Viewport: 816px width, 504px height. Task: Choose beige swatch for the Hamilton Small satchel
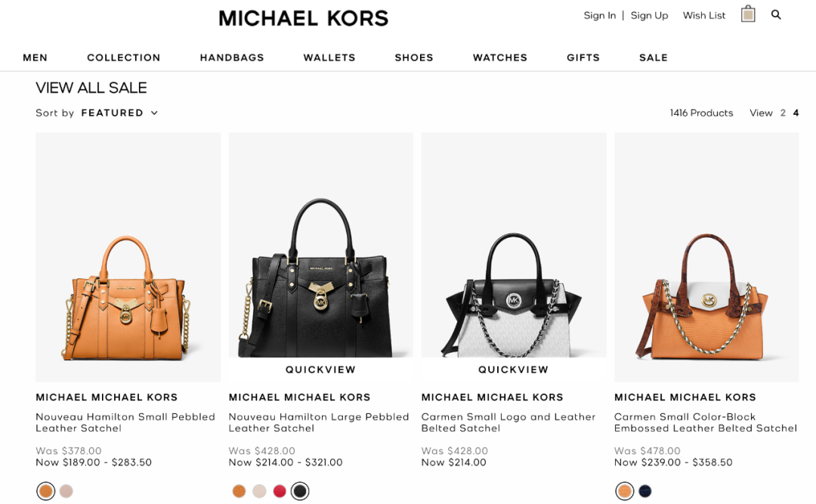[x=66, y=491]
